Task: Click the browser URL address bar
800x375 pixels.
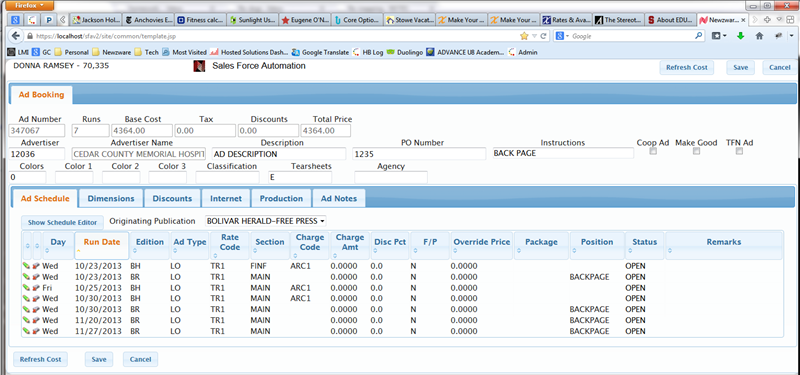Action: point(276,36)
